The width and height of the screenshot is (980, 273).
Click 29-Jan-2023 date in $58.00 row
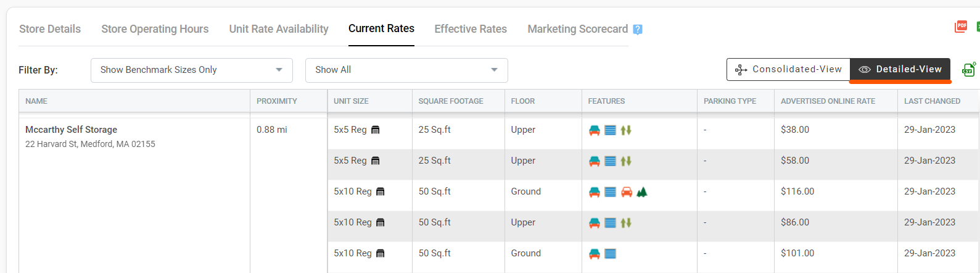[929, 161]
